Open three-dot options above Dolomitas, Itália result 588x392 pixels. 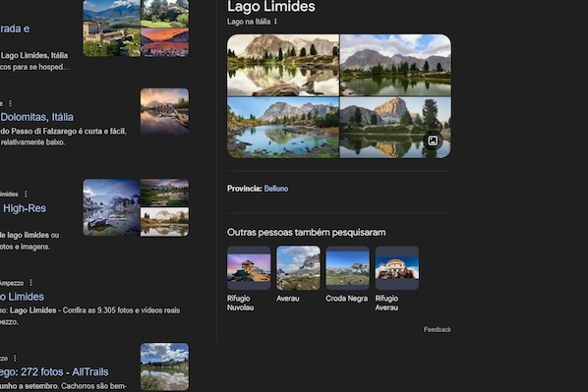10,103
